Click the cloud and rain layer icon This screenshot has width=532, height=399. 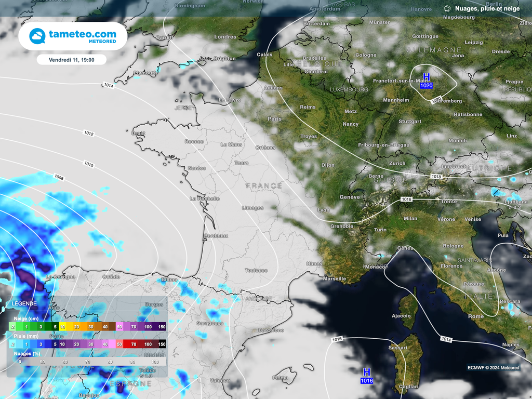(447, 9)
